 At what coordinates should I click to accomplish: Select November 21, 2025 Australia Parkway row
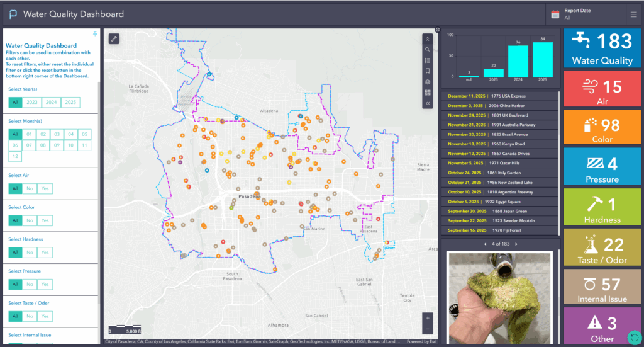(499, 125)
